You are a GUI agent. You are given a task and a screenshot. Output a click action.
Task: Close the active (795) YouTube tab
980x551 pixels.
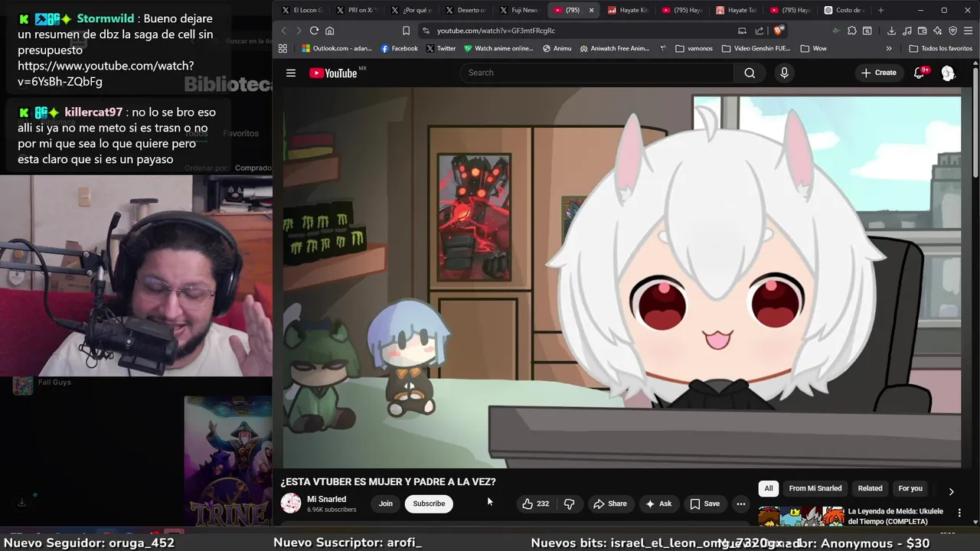[x=591, y=10]
